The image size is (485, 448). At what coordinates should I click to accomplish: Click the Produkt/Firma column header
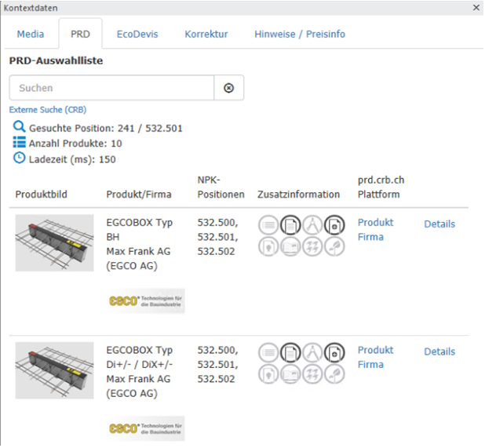(x=139, y=194)
